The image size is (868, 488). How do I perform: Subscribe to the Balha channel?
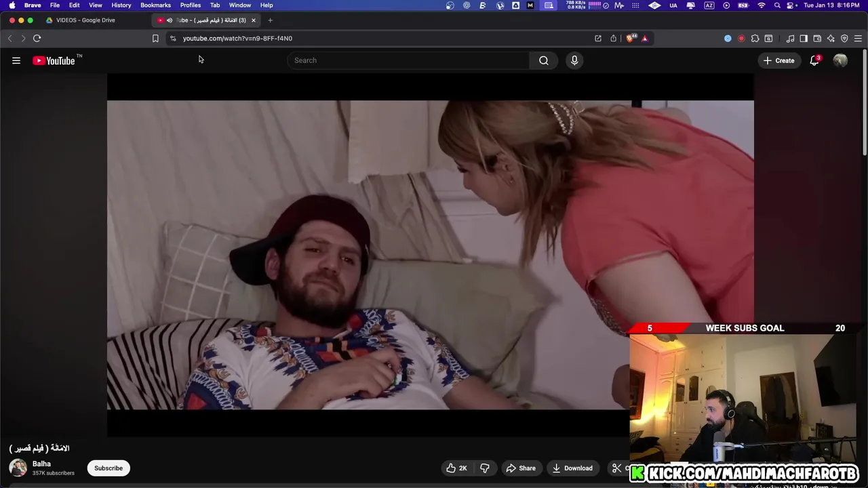(108, 468)
